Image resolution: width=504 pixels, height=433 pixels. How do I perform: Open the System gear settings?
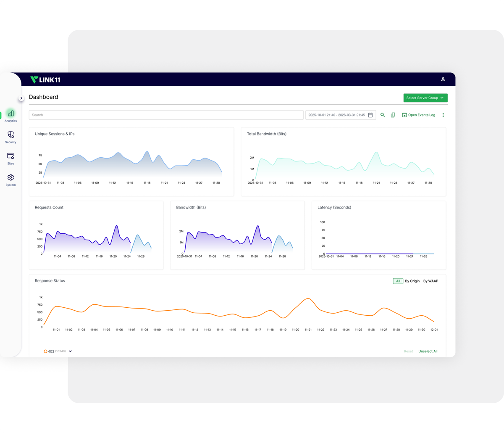(10, 178)
